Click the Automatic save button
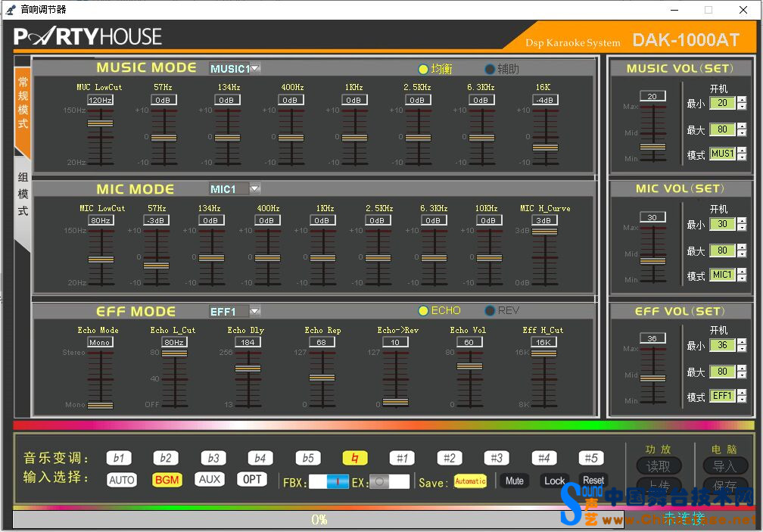 (470, 481)
